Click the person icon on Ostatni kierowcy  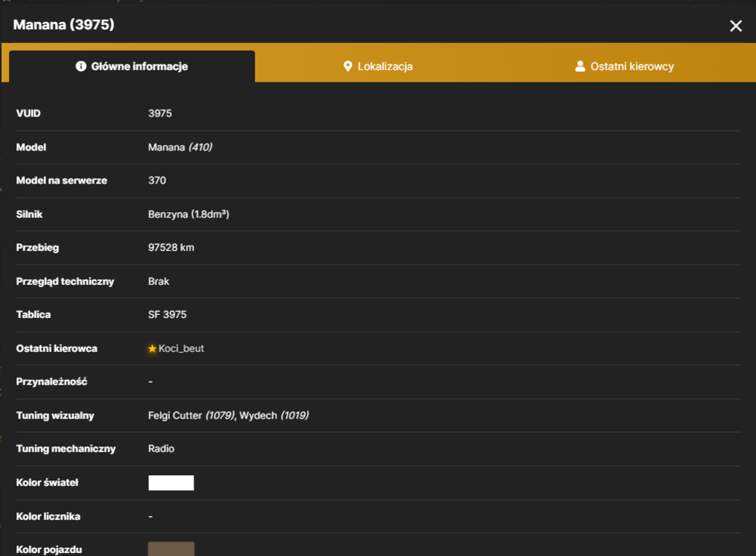580,66
